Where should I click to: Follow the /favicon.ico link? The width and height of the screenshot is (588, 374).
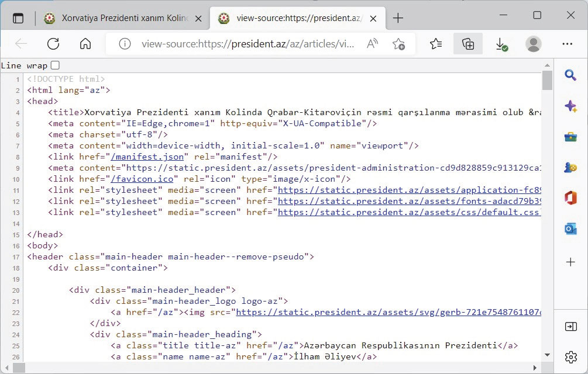click(x=142, y=179)
